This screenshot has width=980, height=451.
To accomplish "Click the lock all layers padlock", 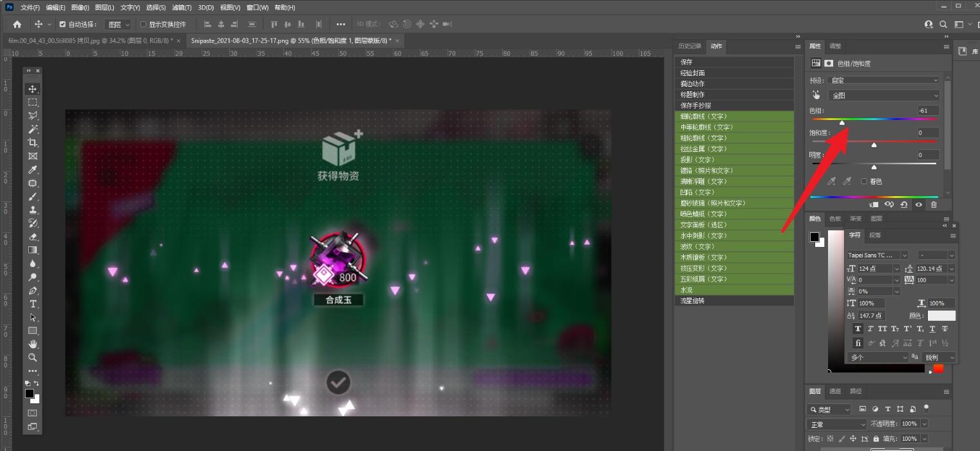I will [x=876, y=439].
